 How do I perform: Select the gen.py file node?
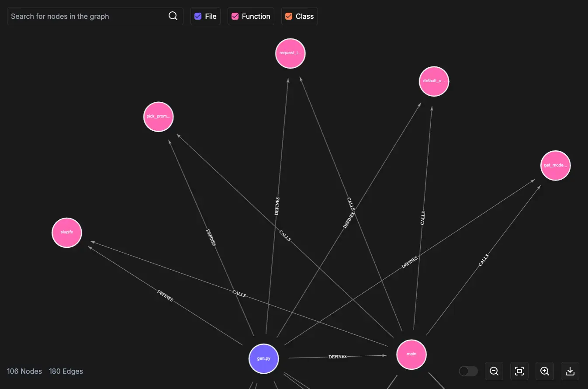[x=263, y=358]
